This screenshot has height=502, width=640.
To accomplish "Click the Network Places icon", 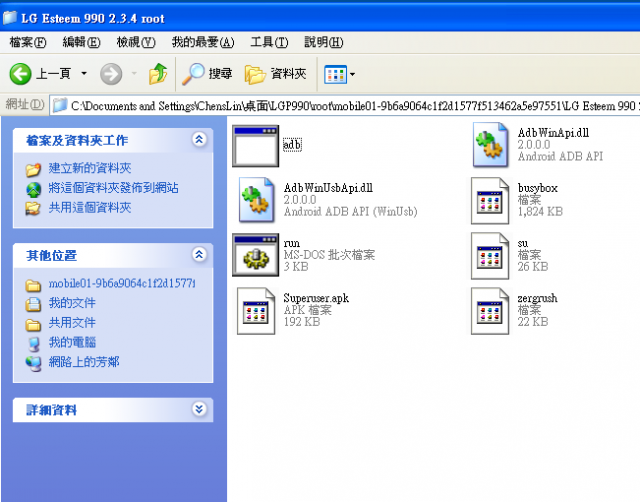I will tap(33, 363).
